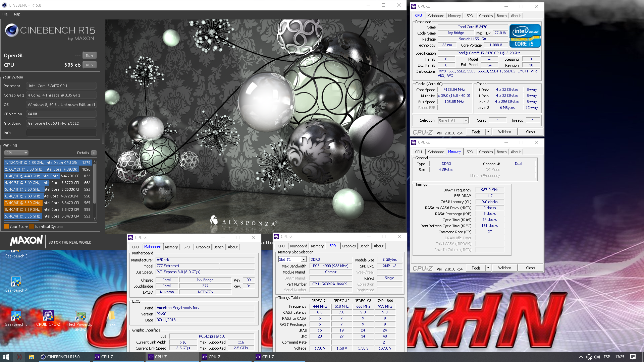Show hidden system tray icons
Screen dimensions: 644x362
(581, 357)
